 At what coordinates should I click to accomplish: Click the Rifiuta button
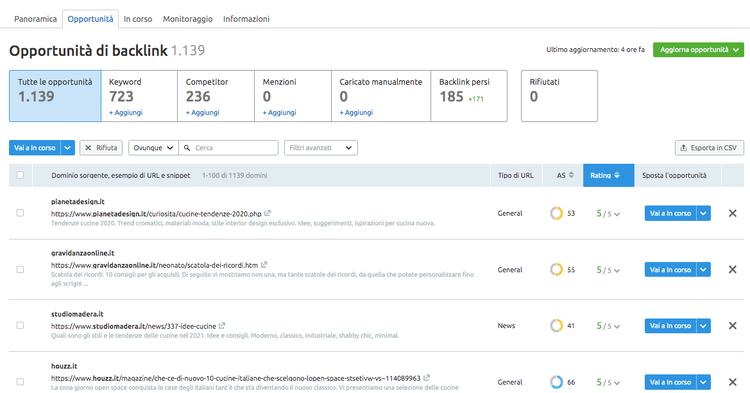coord(101,148)
